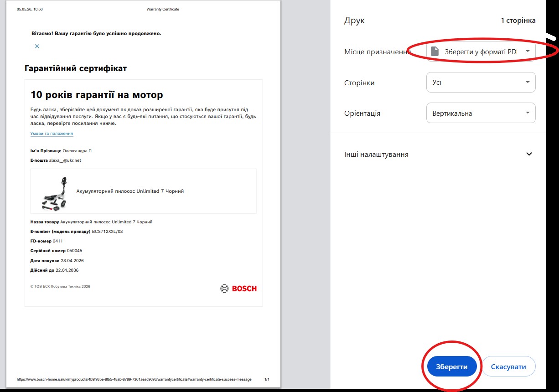The width and height of the screenshot is (559, 392).
Task: Click the Warranty Certificate page header
Action: point(163,9)
